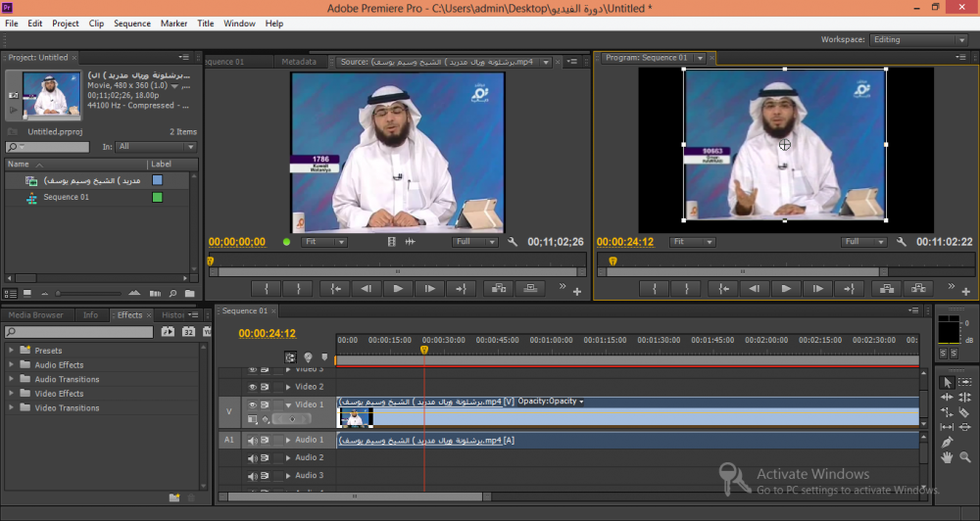
Task: Click the Lift button in Program monitor
Action: (x=887, y=288)
